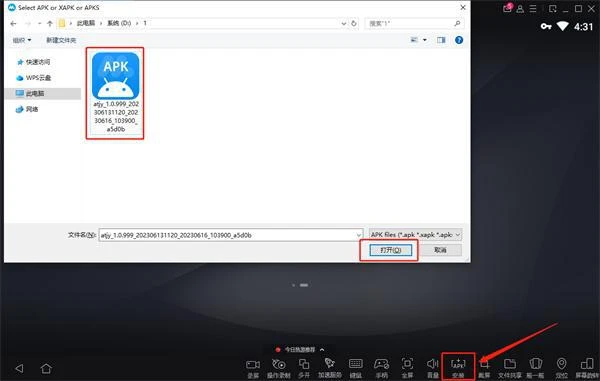600x381 pixels.
Task: Click the Android back triangle button
Action: (19, 368)
